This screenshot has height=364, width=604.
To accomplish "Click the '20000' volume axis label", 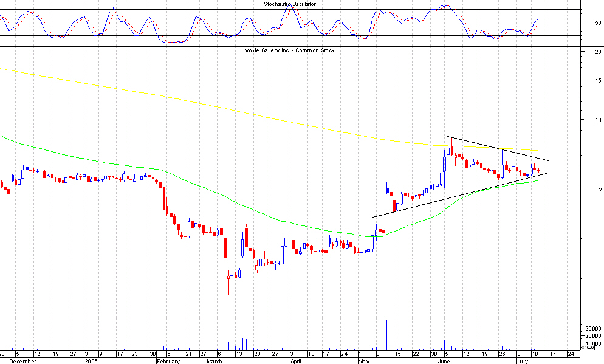I will click(x=593, y=336).
